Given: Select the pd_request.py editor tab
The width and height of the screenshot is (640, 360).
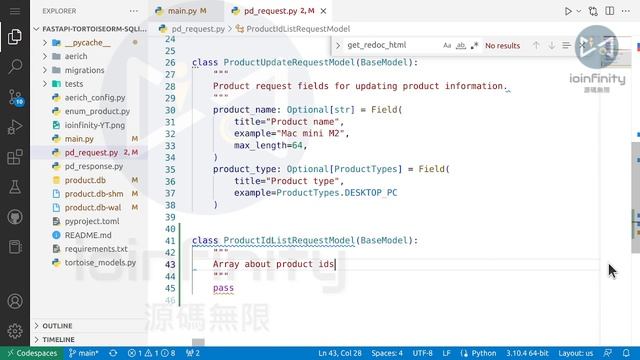Looking at the screenshot, I should tap(279, 11).
